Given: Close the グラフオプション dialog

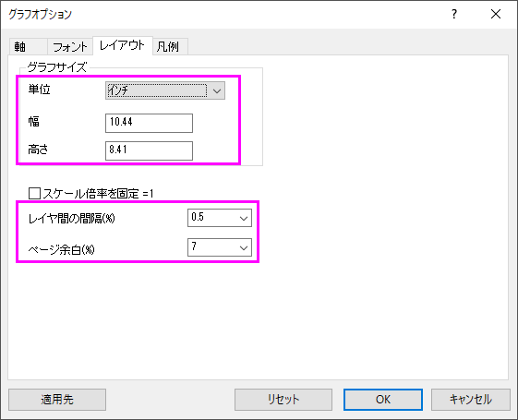Looking at the screenshot, I should tap(496, 14).
